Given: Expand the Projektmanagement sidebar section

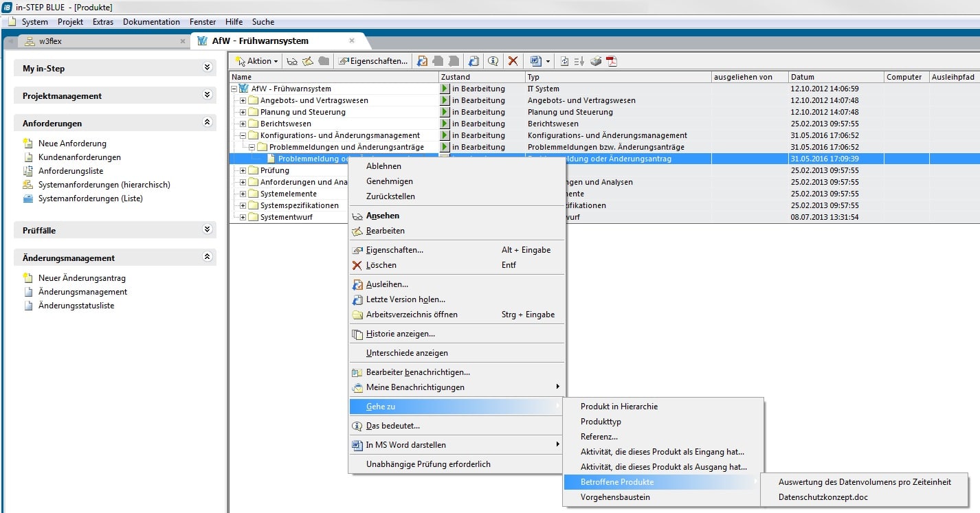Looking at the screenshot, I should (207, 95).
